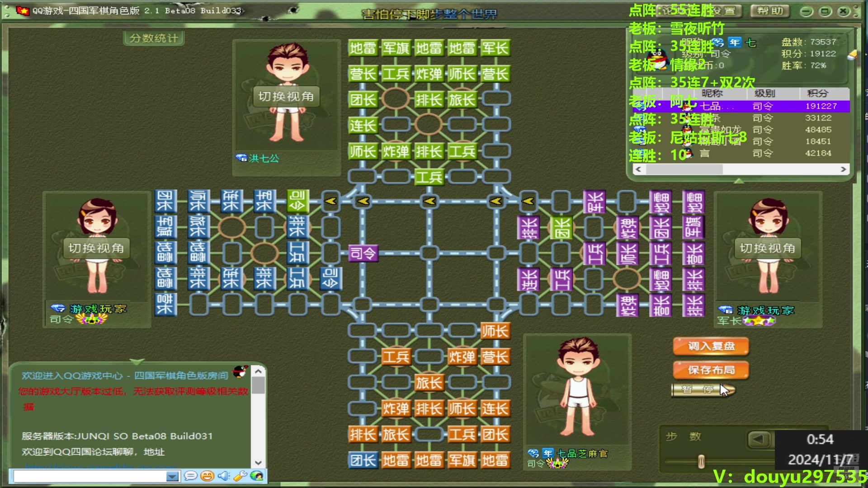The width and height of the screenshot is (868, 488).
Task: Select the orange 营长 piece in the bottom camp
Action: tap(495, 357)
